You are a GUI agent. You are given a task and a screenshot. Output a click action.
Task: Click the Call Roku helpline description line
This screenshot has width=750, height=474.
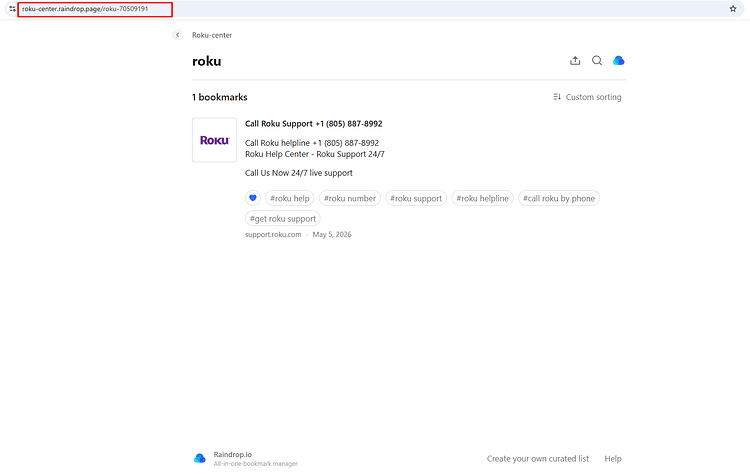coord(312,143)
